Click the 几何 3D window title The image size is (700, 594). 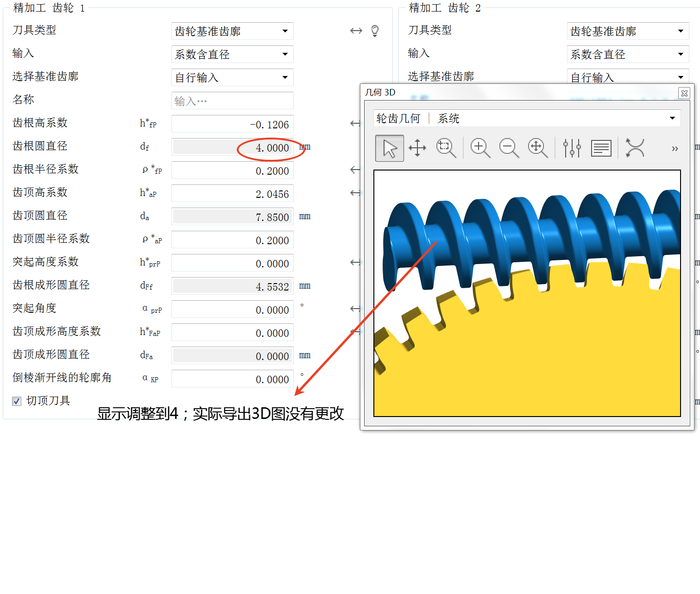[380, 92]
